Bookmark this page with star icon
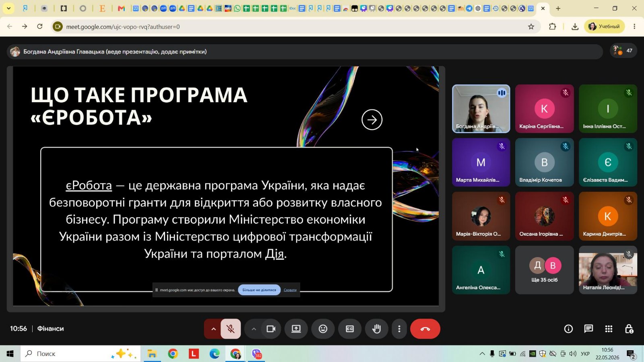644x362 pixels. click(531, 27)
